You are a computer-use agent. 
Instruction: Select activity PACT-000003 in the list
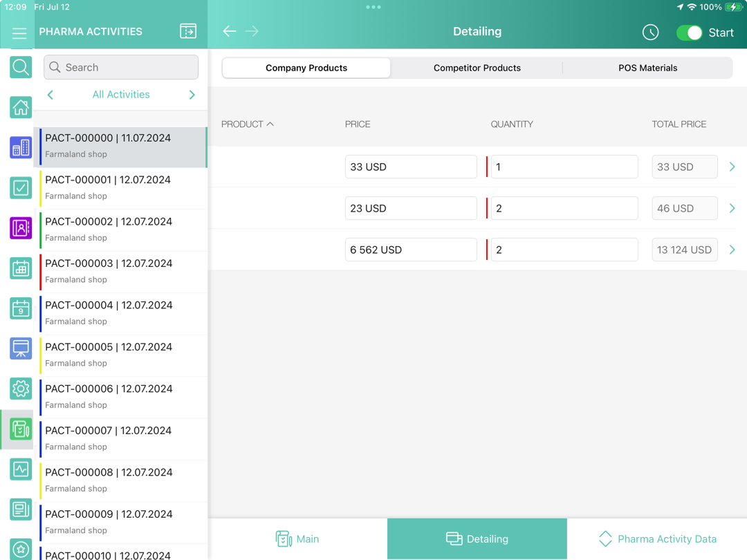click(121, 271)
